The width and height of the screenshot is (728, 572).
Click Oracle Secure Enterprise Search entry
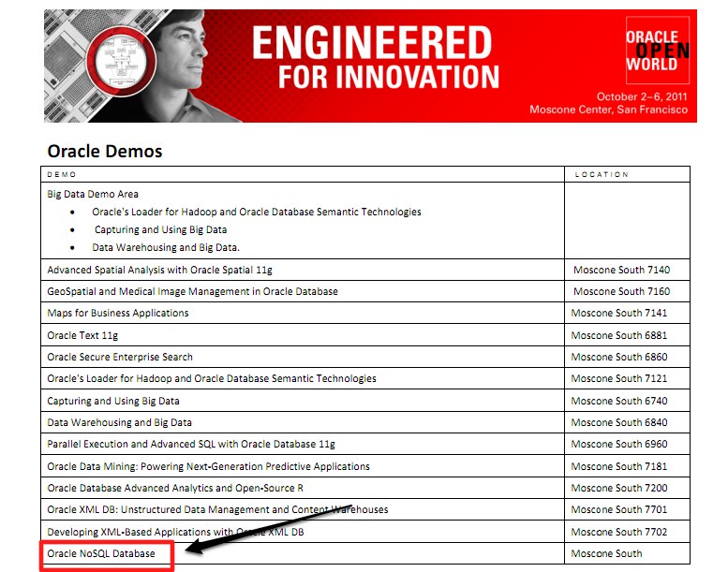coord(120,357)
